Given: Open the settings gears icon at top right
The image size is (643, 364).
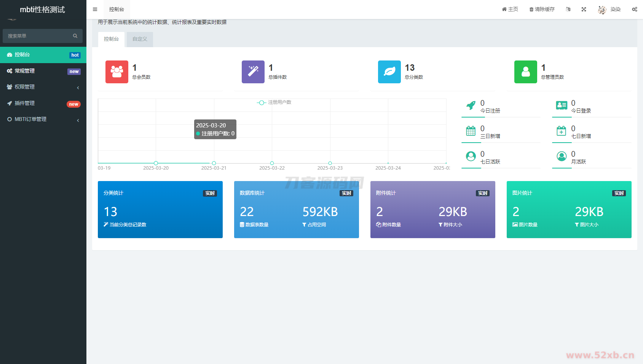Looking at the screenshot, I should [635, 10].
